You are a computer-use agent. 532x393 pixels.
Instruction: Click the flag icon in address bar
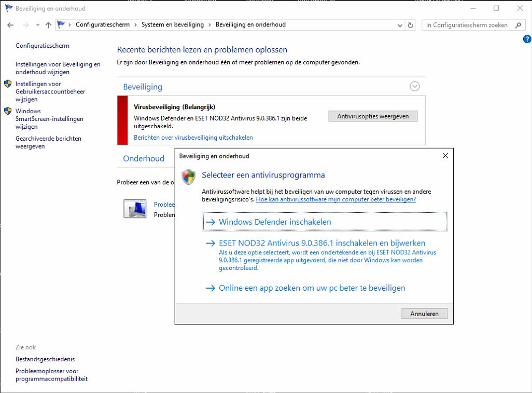pos(61,24)
